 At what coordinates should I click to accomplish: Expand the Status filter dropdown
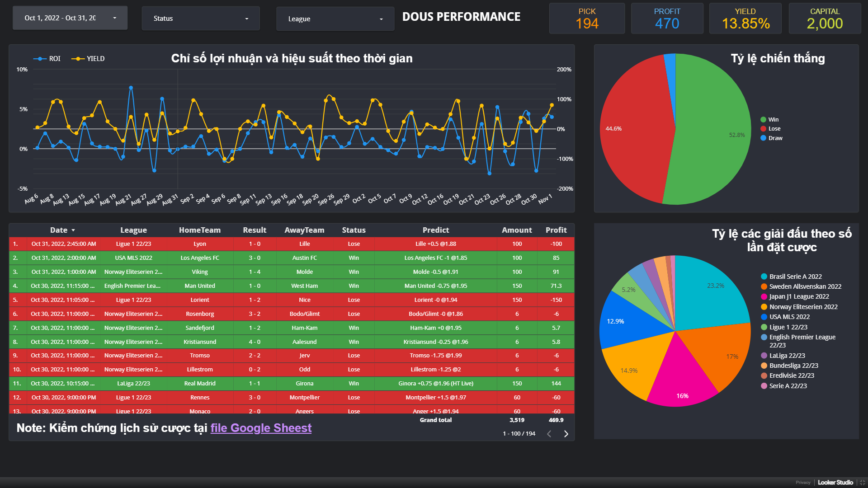click(201, 19)
